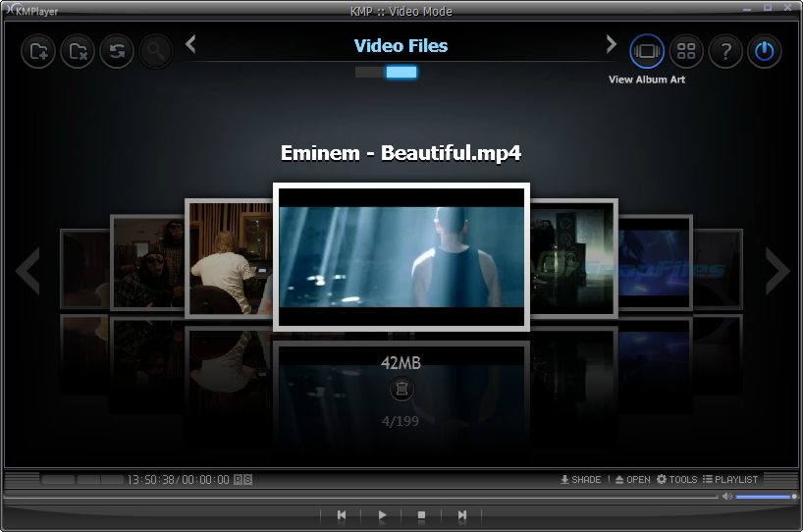
Task: Adjust the blue volume slider
Action: click(766, 497)
